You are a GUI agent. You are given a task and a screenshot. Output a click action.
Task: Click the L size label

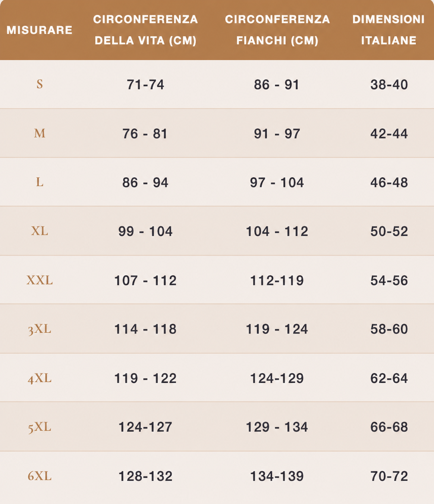(x=40, y=182)
